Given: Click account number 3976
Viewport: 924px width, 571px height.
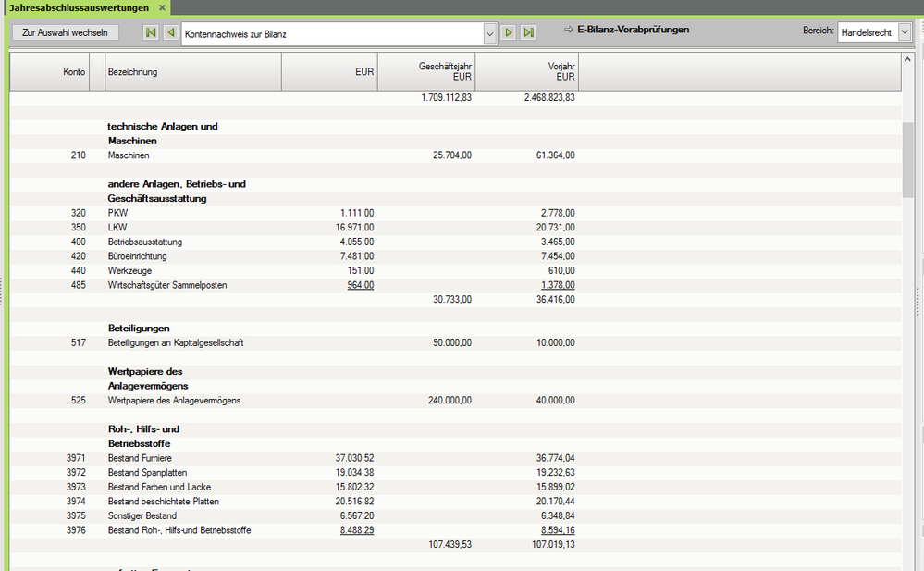Looking at the screenshot, I should coord(76,530).
